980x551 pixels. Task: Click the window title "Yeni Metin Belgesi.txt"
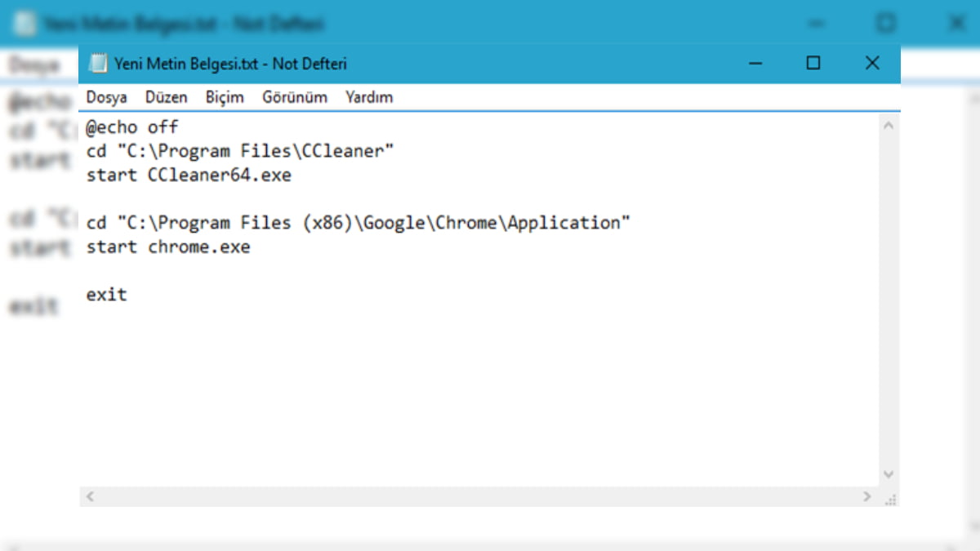point(186,64)
